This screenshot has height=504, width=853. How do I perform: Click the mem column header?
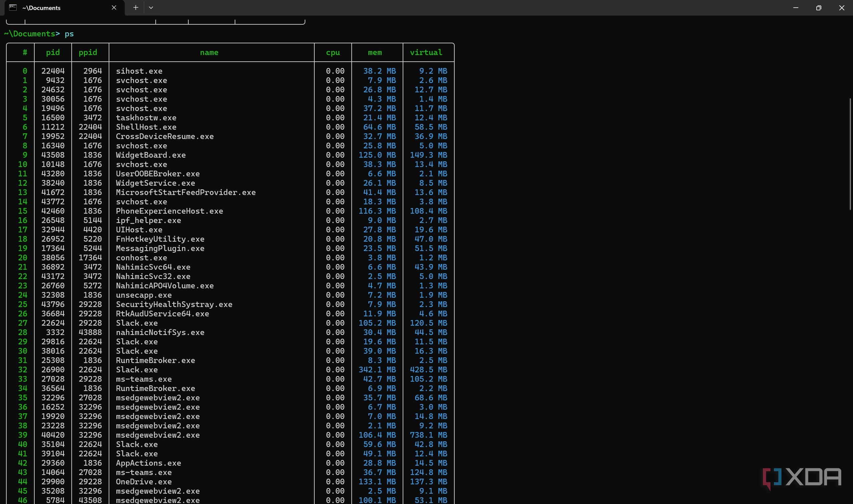[x=375, y=52]
